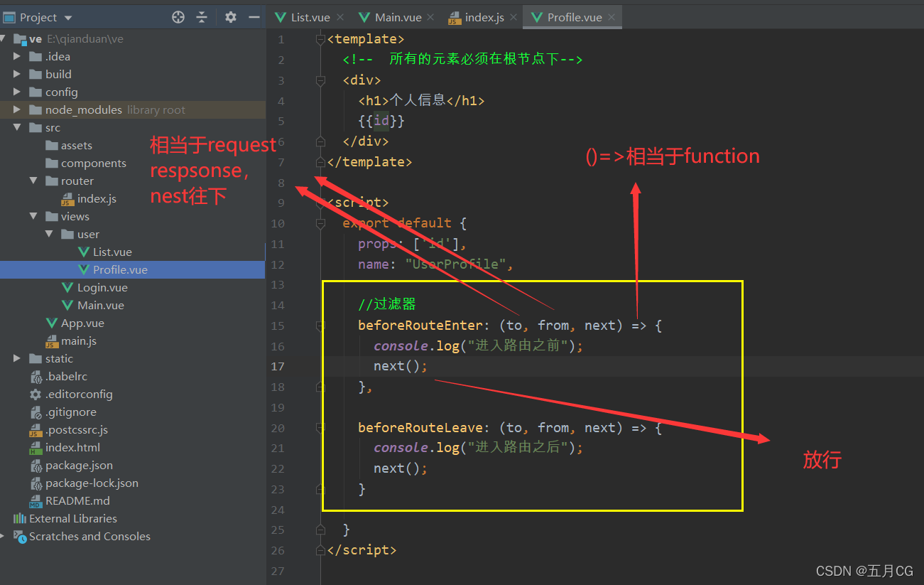Select the components folder
This screenshot has width=924, height=585.
tap(85, 163)
